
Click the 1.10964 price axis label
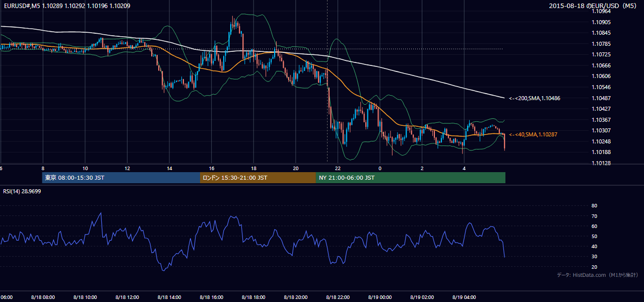coord(601,11)
